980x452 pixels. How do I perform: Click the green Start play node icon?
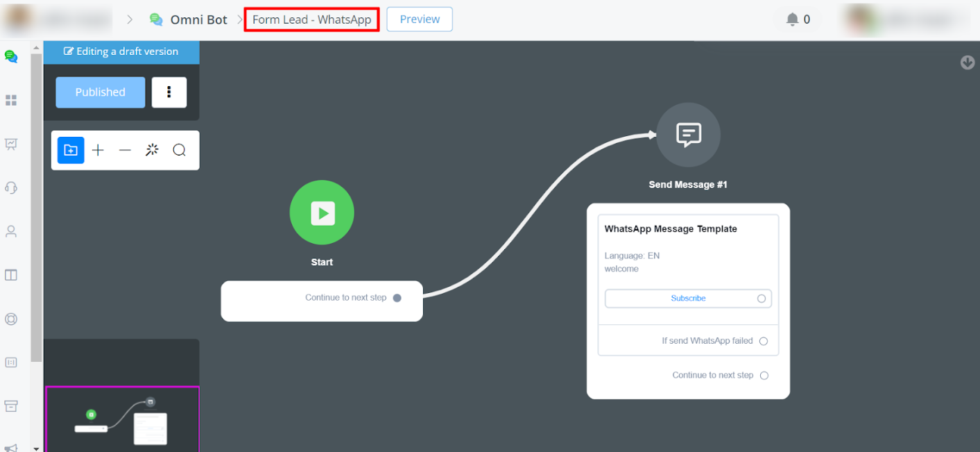pyautogui.click(x=322, y=212)
